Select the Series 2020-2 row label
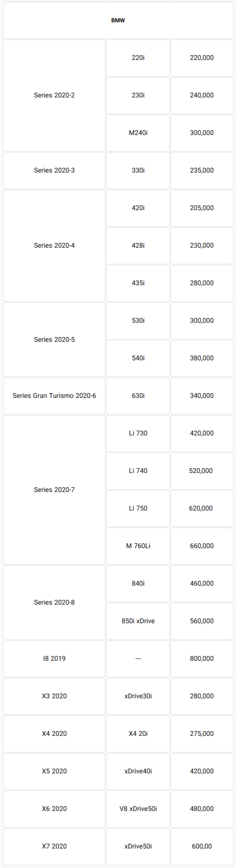 (54, 95)
